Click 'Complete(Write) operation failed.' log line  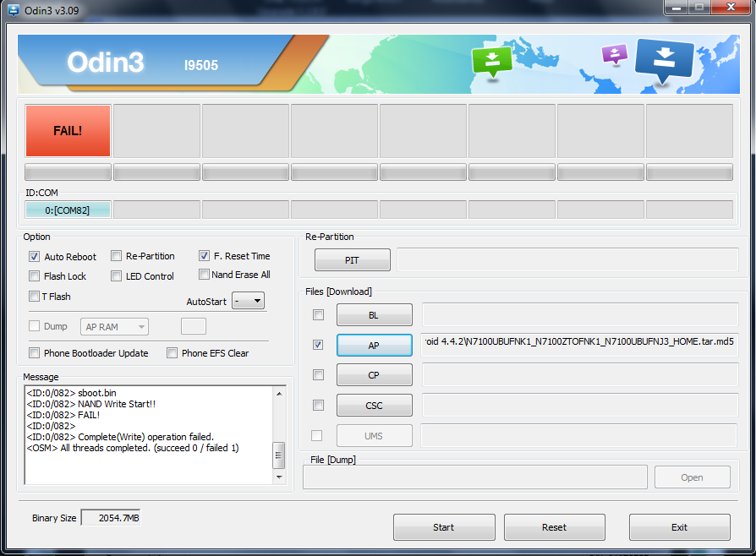click(x=120, y=437)
